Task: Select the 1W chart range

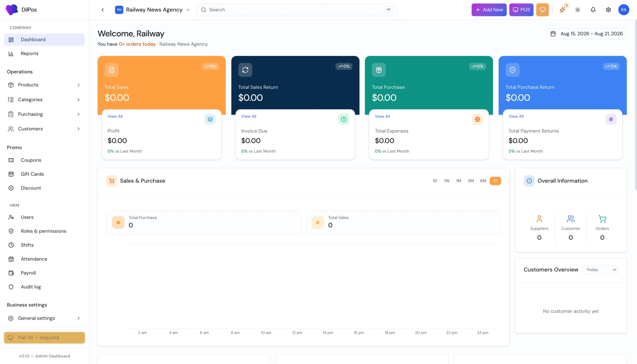Action: (x=446, y=181)
